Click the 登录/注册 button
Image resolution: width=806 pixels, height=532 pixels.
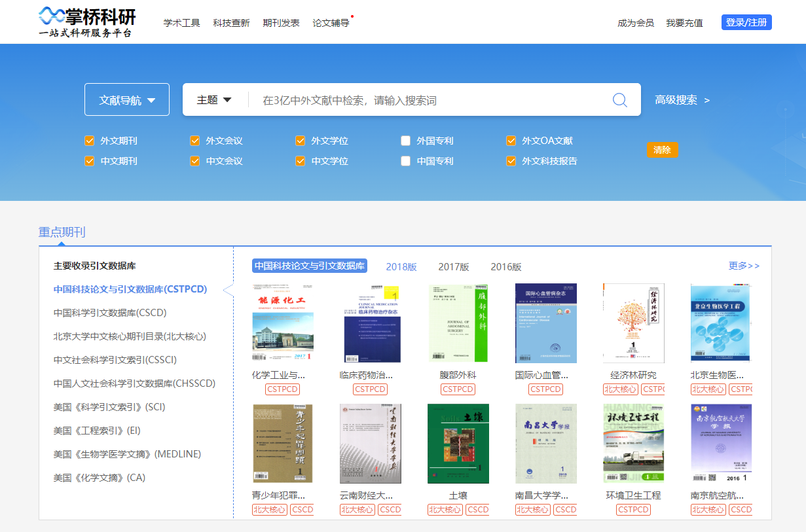(746, 22)
